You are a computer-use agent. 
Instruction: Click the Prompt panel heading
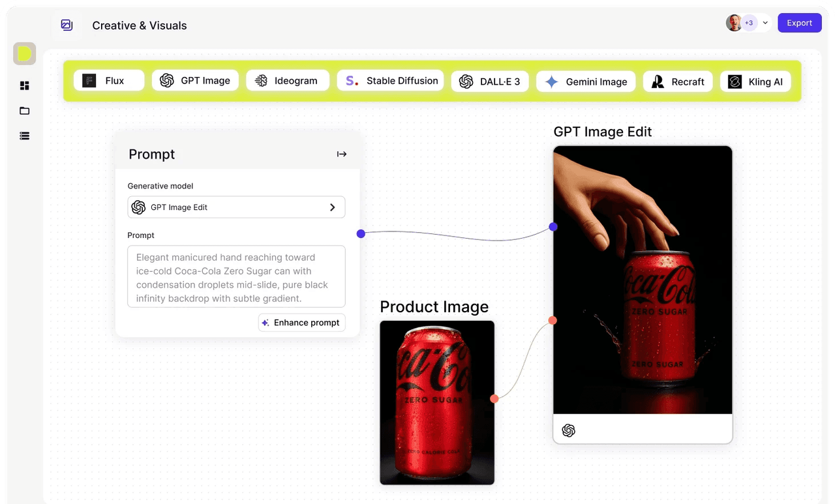152,154
